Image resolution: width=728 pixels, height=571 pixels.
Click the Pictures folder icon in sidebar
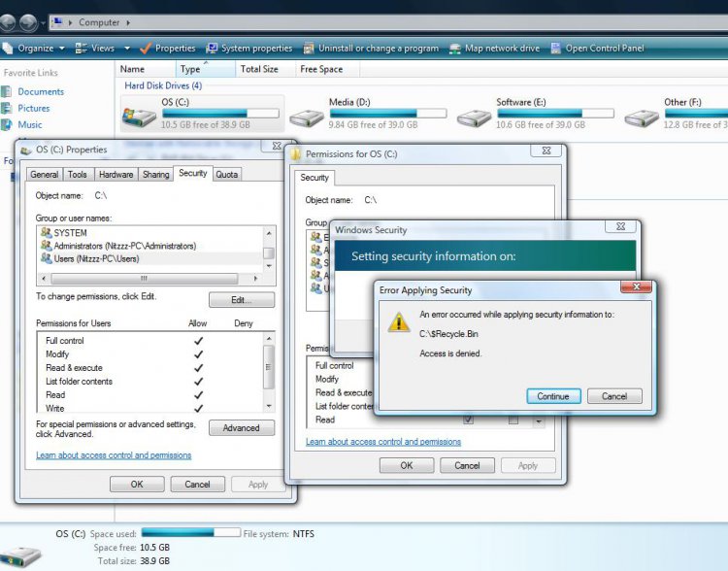(x=7, y=108)
